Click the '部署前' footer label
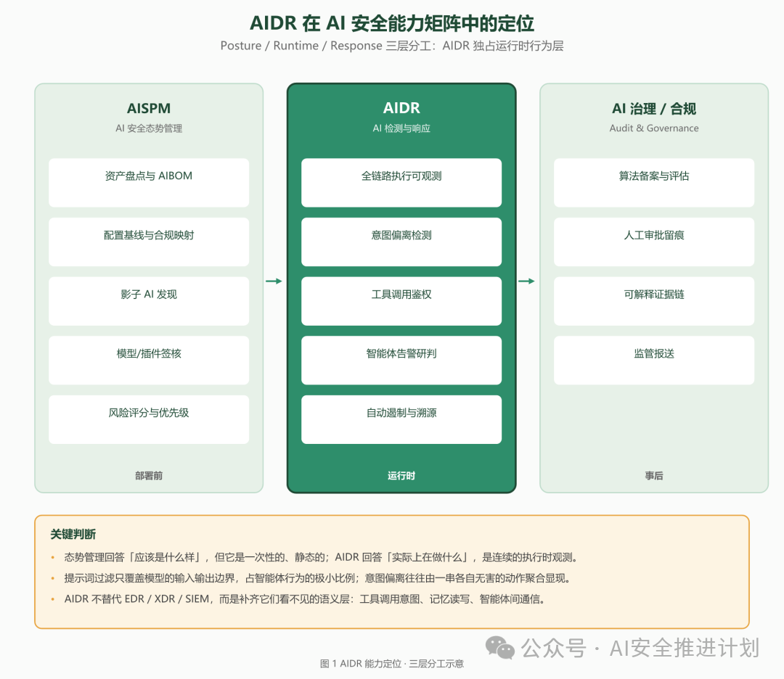The height and width of the screenshot is (679, 784). pyautogui.click(x=149, y=476)
